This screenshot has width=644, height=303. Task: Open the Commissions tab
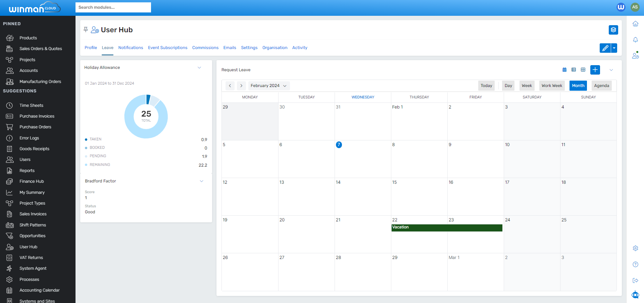205,47
